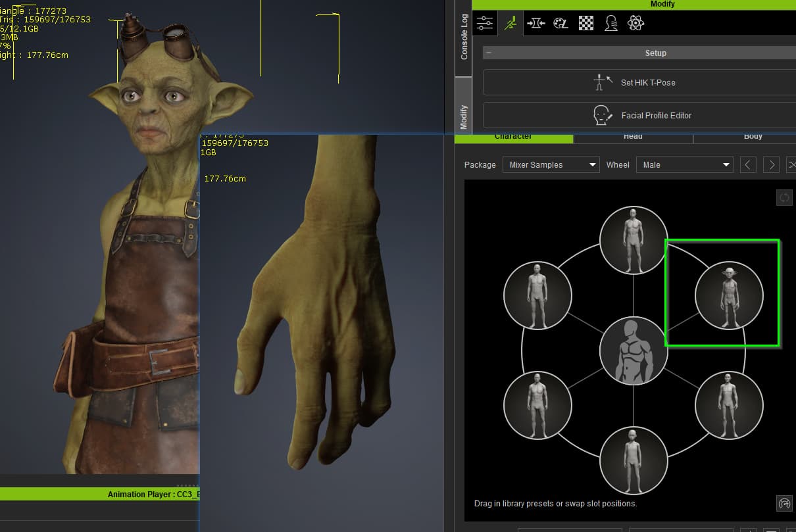The height and width of the screenshot is (532, 796).
Task: Expand the Wheel dropdown set to Male
Action: 684,165
